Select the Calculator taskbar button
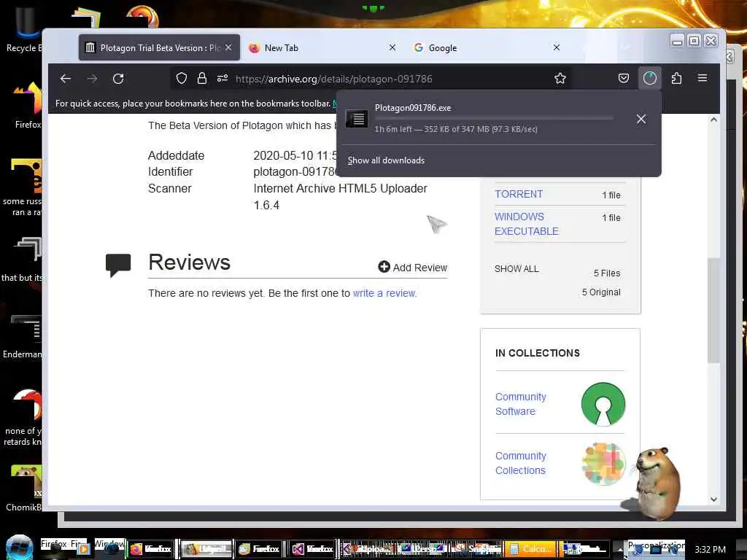The image size is (747, 560). coord(531,549)
